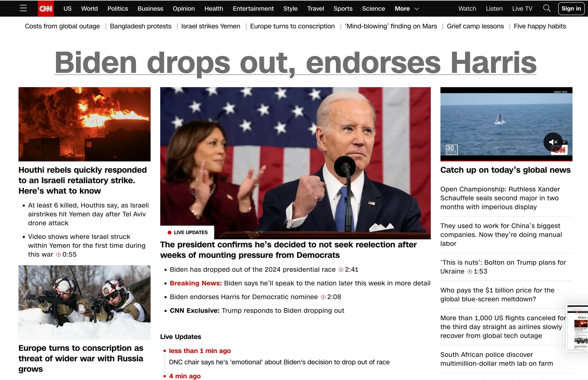Click the soldiers in snow image
Viewport: 588px width, 380px height.
tap(84, 302)
